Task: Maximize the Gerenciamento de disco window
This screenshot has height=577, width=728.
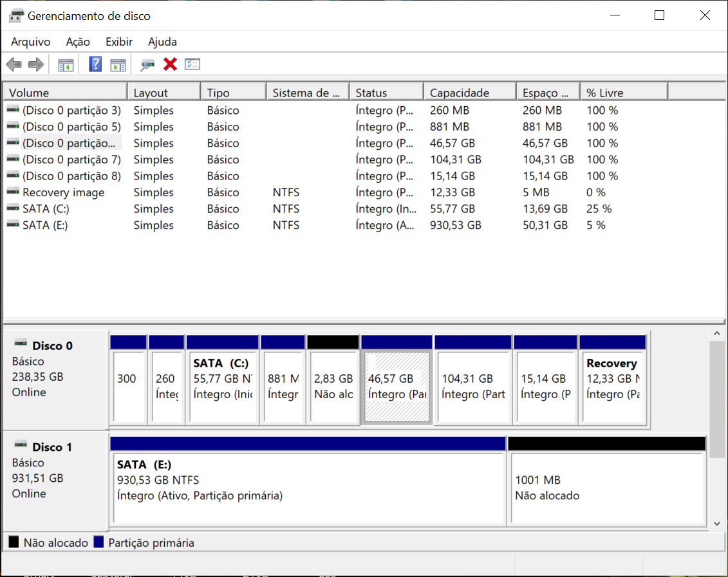Action: pyautogui.click(x=659, y=15)
